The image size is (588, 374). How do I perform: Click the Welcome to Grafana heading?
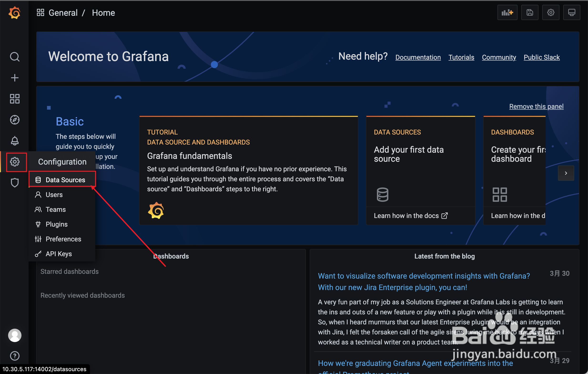[x=108, y=57]
